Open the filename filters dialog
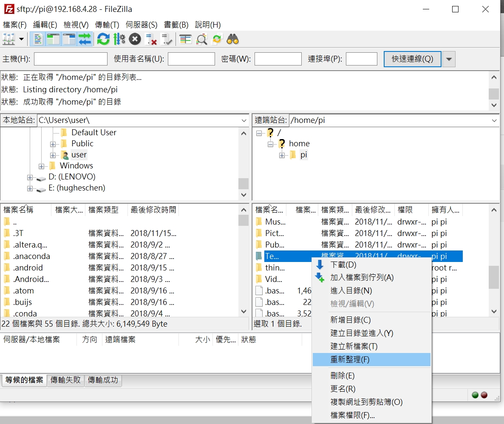This screenshot has width=504, height=424. pyautogui.click(x=184, y=39)
